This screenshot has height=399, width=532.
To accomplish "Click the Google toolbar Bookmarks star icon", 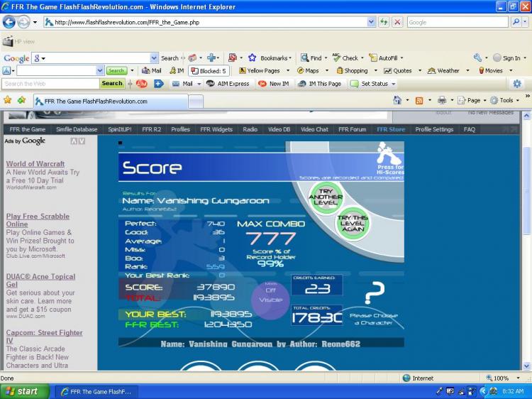I will (x=252, y=58).
